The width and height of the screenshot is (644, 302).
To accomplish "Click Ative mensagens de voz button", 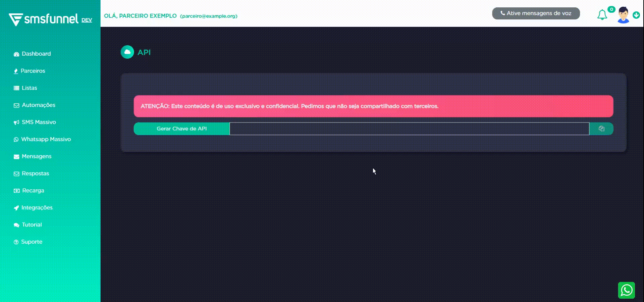I will [536, 13].
